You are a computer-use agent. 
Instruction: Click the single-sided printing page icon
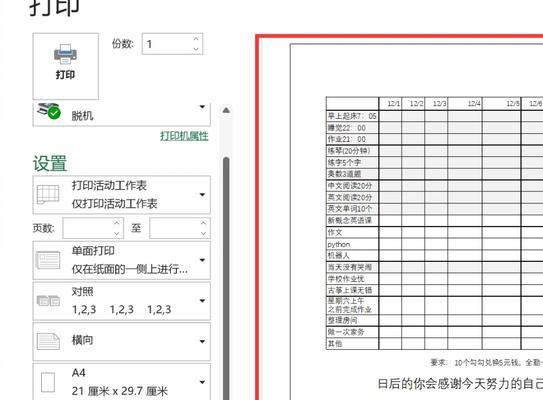(48, 260)
